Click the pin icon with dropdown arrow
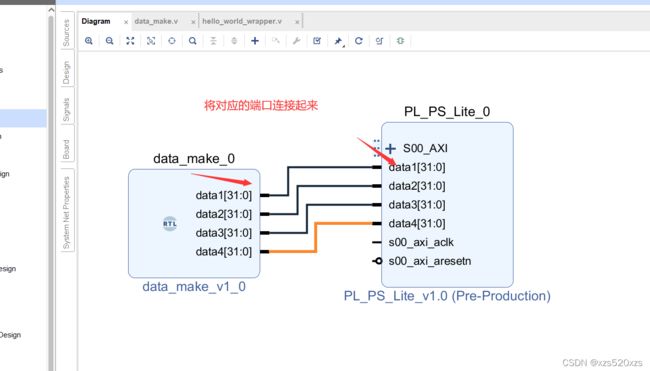This screenshot has height=371, width=650. [339, 41]
